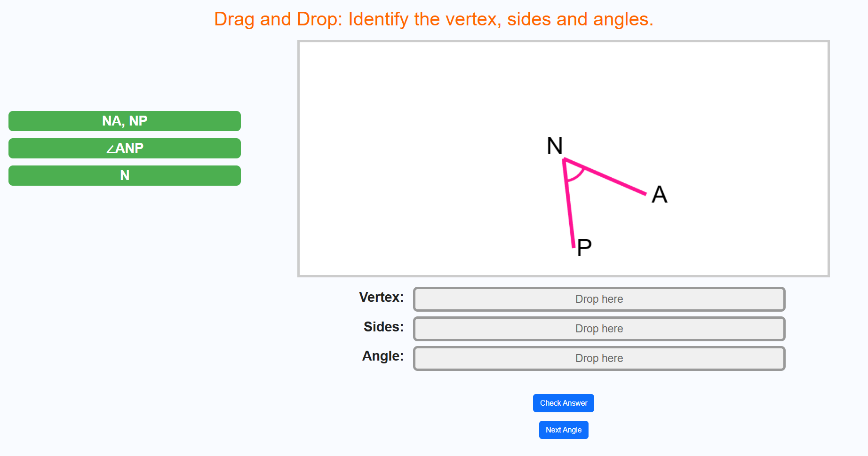Click letter A label in the diagram
868x456 pixels.
point(659,194)
